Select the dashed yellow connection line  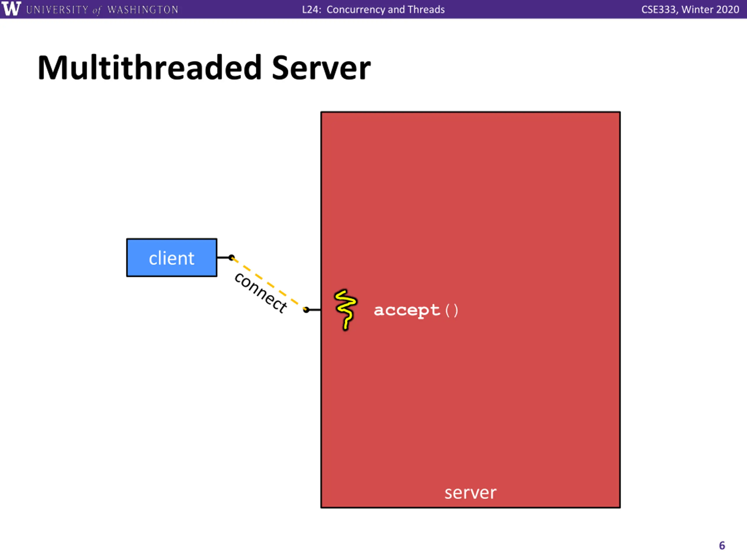click(x=269, y=284)
